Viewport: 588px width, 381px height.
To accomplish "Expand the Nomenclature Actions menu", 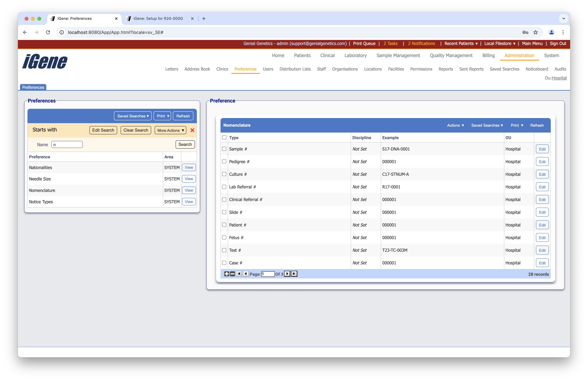I will coord(455,125).
